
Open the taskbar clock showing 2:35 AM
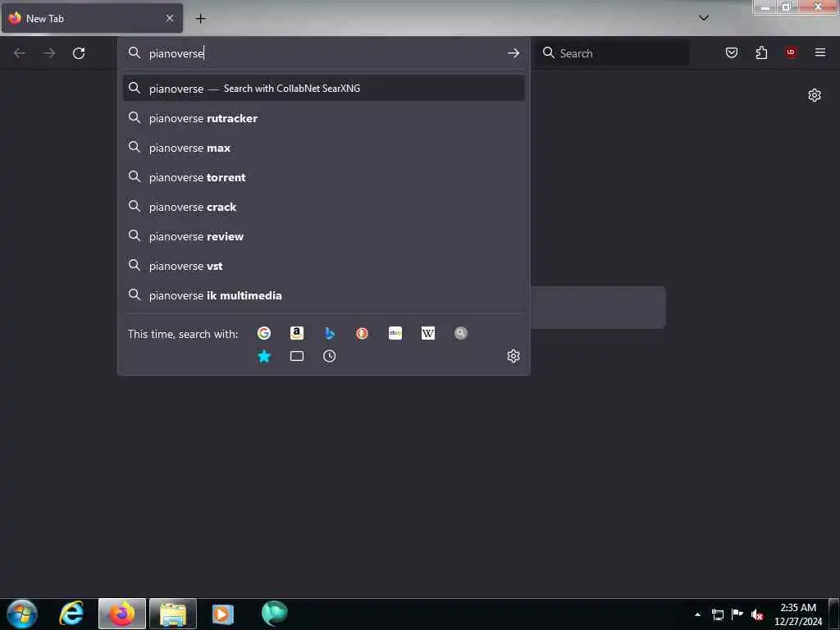click(798, 614)
